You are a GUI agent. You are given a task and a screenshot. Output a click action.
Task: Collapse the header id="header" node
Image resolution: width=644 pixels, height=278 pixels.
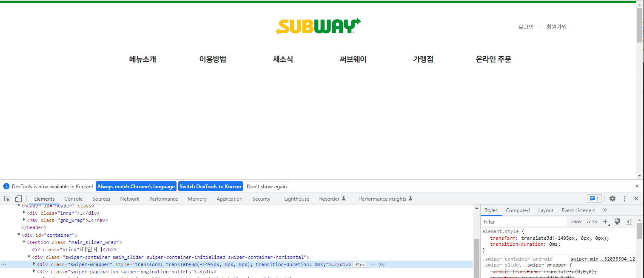tap(19, 206)
